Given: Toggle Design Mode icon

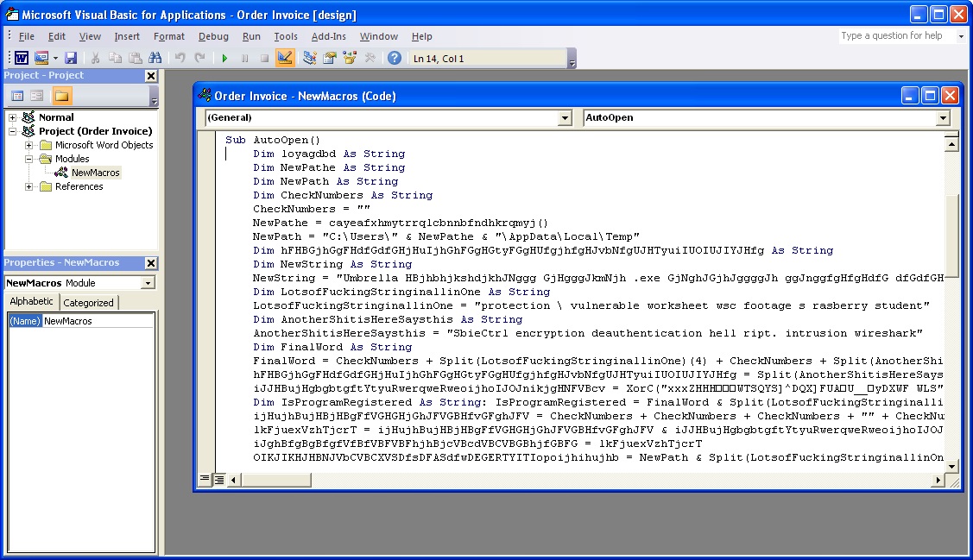Looking at the screenshot, I should [x=285, y=59].
